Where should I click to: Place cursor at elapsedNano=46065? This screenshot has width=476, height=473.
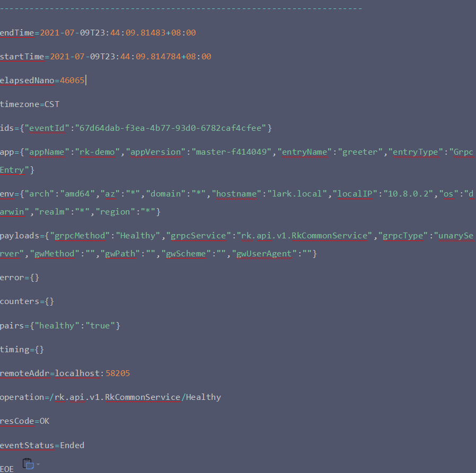42,81
